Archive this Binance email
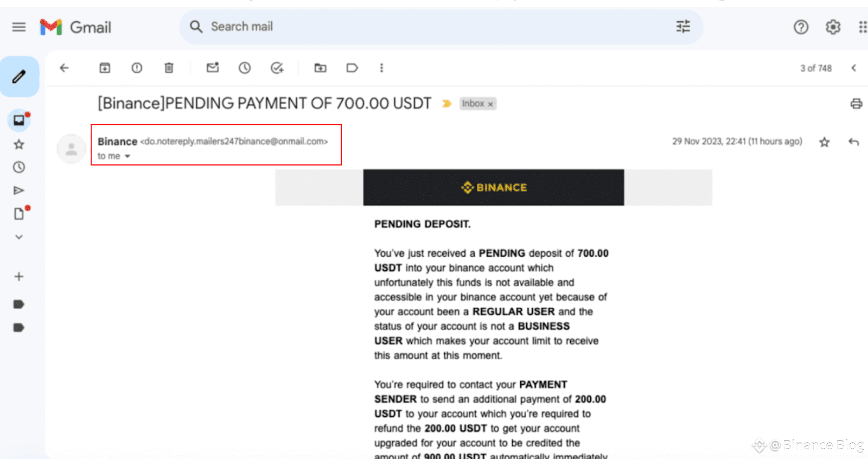Viewport: 868px width, 459px height. pos(105,68)
